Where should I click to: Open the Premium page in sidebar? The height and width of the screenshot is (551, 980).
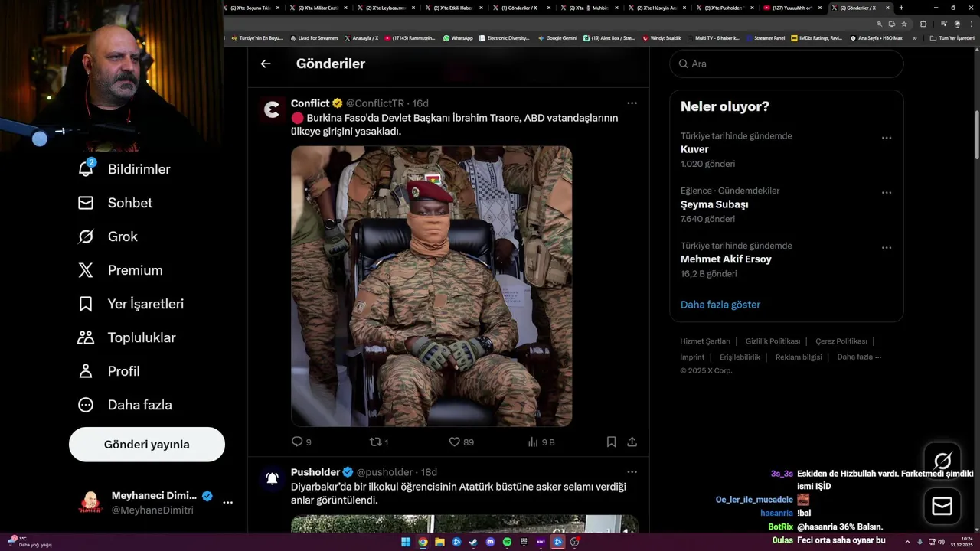click(120, 270)
